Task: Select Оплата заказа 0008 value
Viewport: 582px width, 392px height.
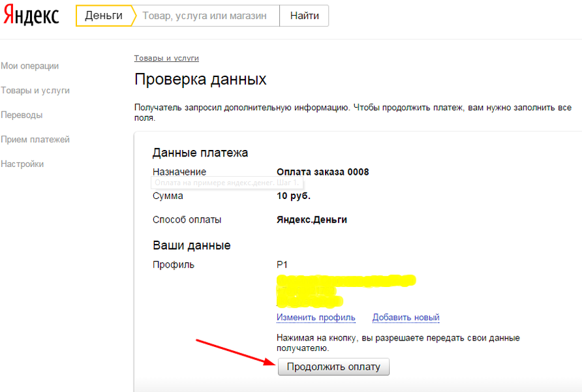Action: point(322,172)
